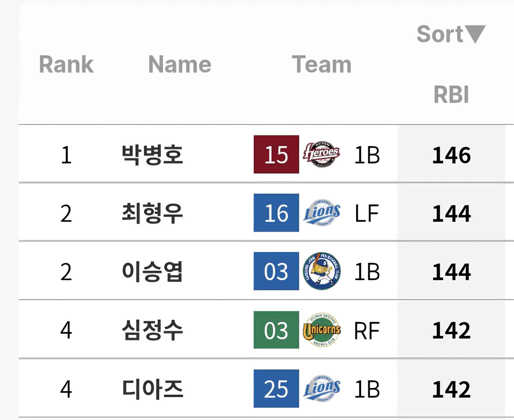
Task: Click the blue 16 season badge
Action: pos(276,213)
